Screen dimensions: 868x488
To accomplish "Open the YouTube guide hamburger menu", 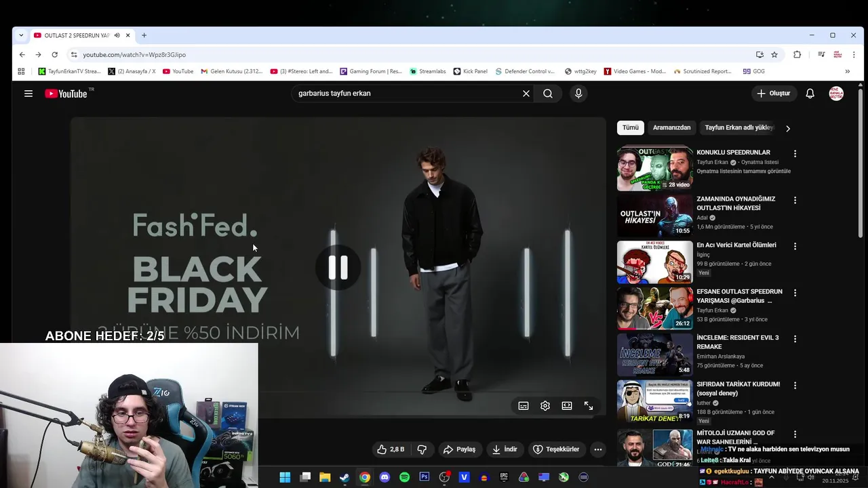I will tap(28, 94).
